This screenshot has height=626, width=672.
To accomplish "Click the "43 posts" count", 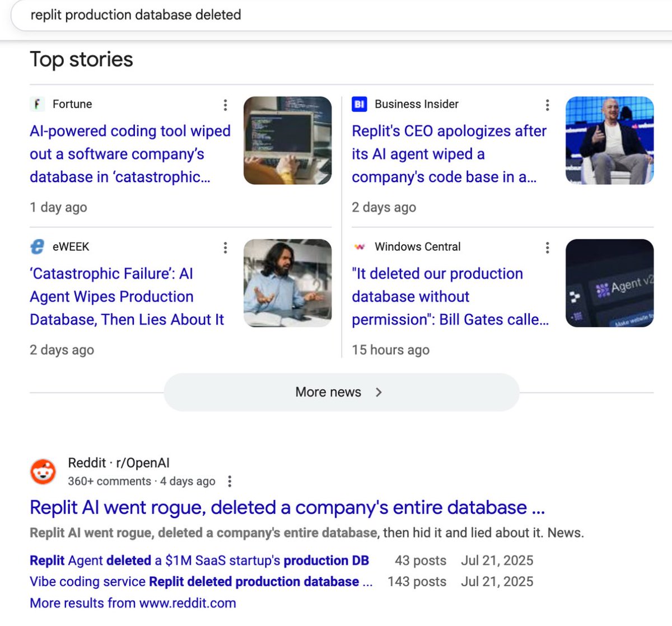I will tap(421, 560).
